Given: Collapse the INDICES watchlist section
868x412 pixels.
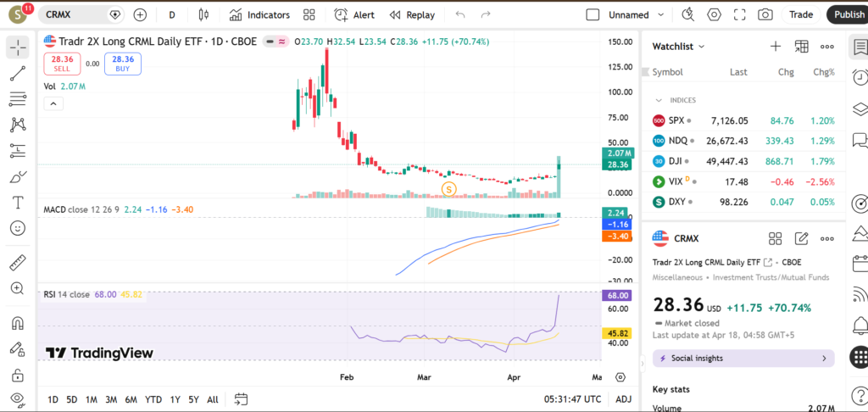Looking at the screenshot, I should pos(659,100).
